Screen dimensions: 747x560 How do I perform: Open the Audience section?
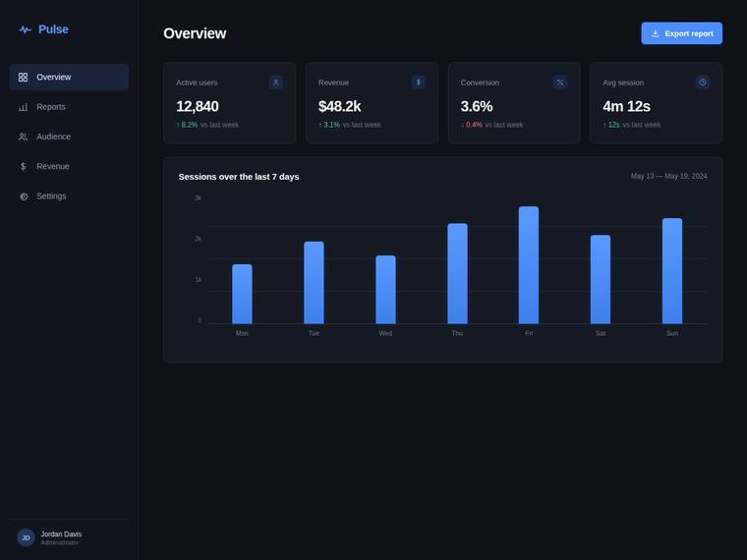[69, 137]
